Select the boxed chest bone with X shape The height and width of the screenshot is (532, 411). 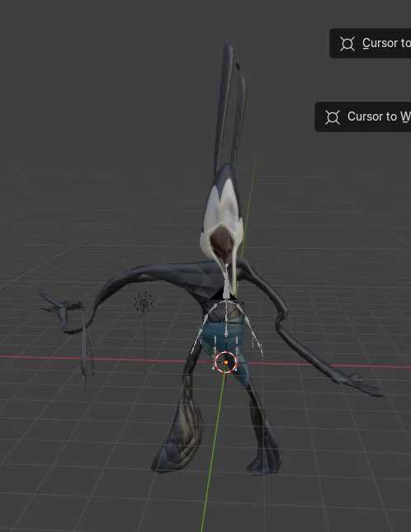pos(224,311)
